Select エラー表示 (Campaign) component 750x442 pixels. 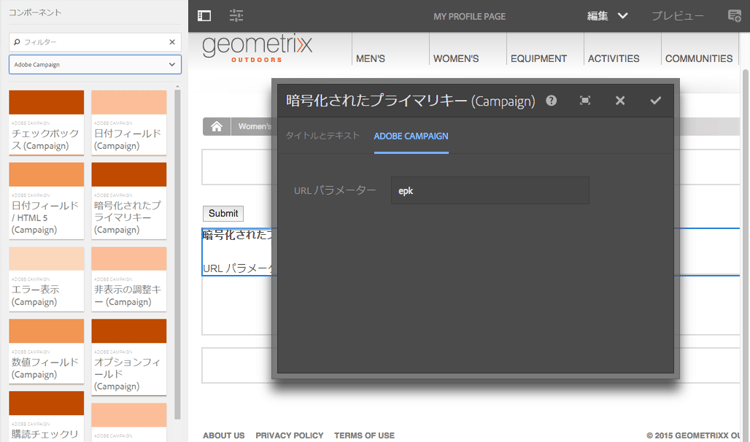pos(46,278)
